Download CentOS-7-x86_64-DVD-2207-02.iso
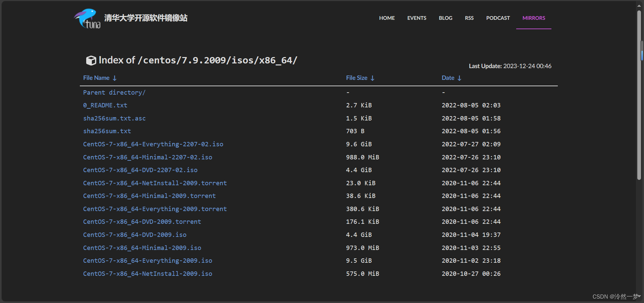Viewport: 644px width, 303px height. (140, 170)
